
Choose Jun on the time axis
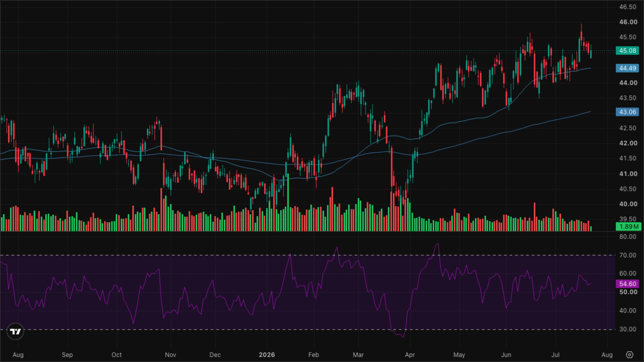[506, 355]
